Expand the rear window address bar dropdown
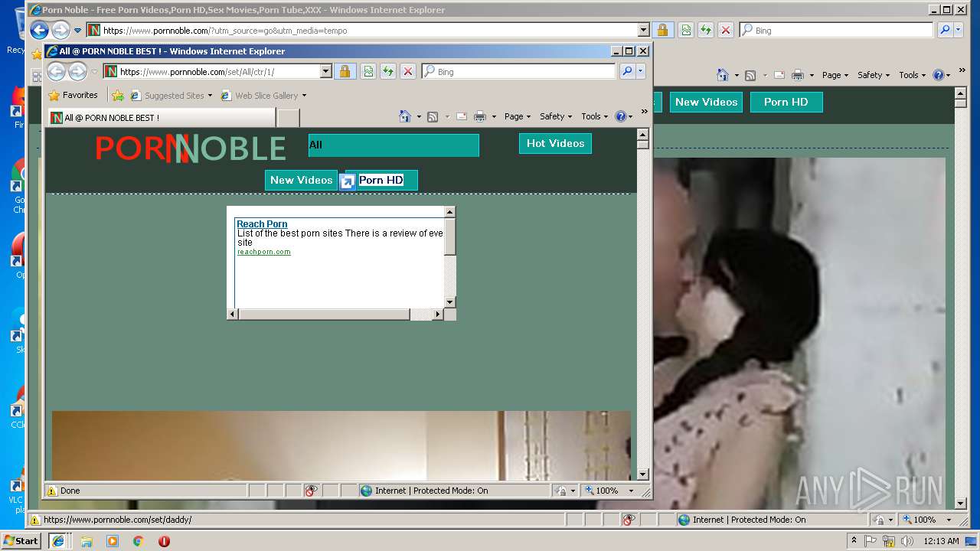This screenshot has width=980, height=551. pyautogui.click(x=643, y=30)
